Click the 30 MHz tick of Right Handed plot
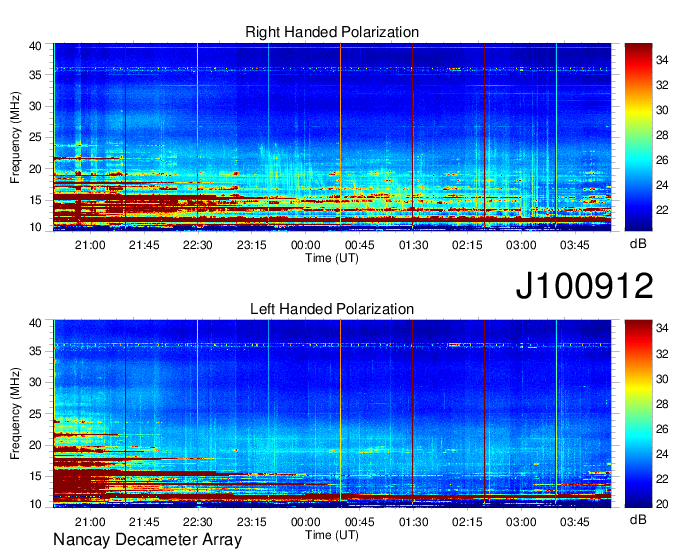The width and height of the screenshot is (680, 552). [x=36, y=106]
